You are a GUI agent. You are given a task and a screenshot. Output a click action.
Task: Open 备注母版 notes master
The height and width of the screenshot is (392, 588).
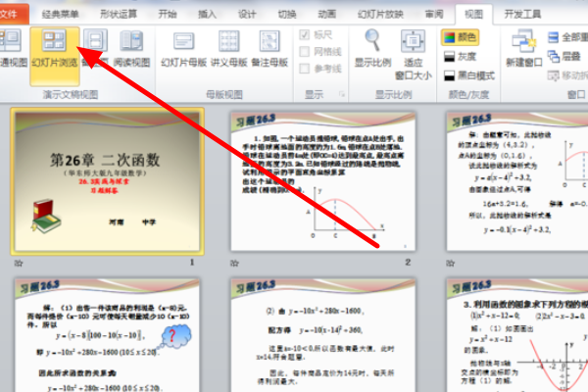269,49
